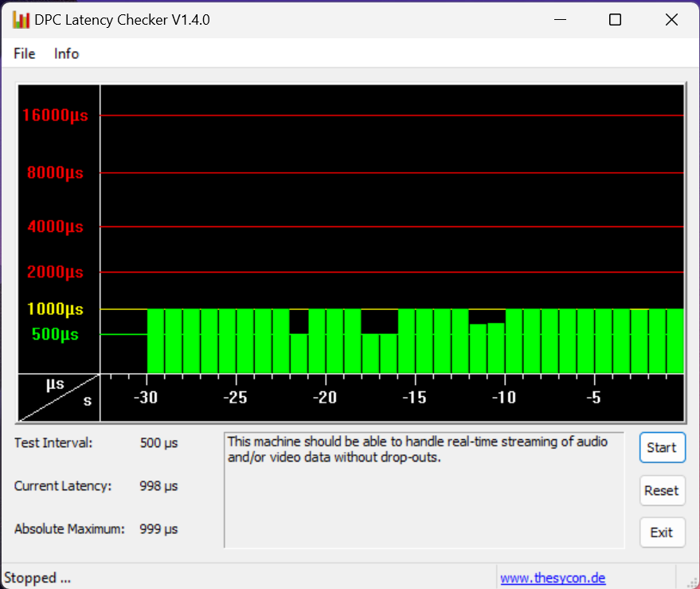Click the real-time streaming message box

(x=424, y=490)
